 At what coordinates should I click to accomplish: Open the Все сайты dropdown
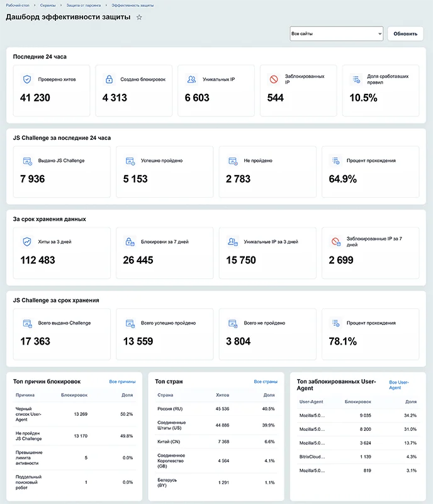point(336,33)
